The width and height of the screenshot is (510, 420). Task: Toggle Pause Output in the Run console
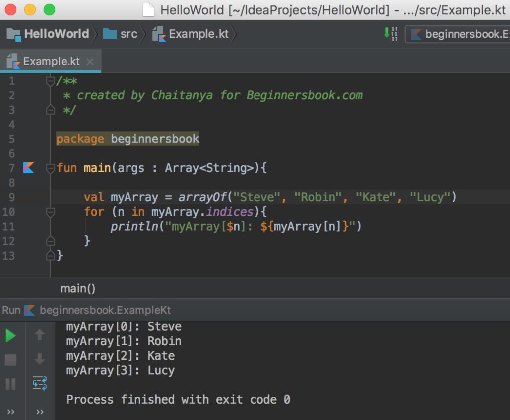click(10, 384)
